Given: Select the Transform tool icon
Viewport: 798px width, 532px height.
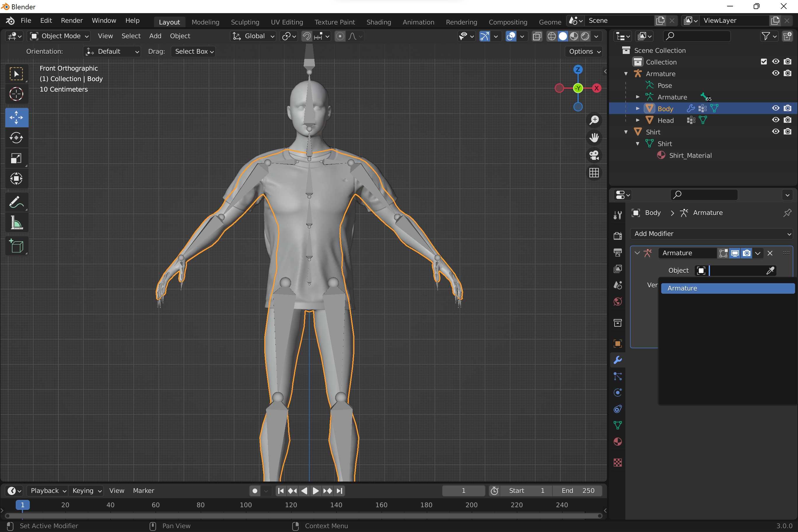Looking at the screenshot, I should (16, 179).
